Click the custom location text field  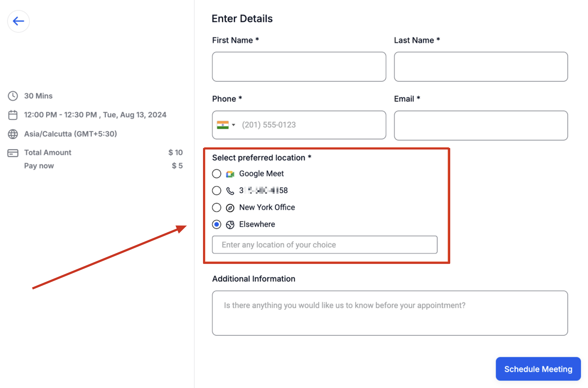click(x=325, y=245)
